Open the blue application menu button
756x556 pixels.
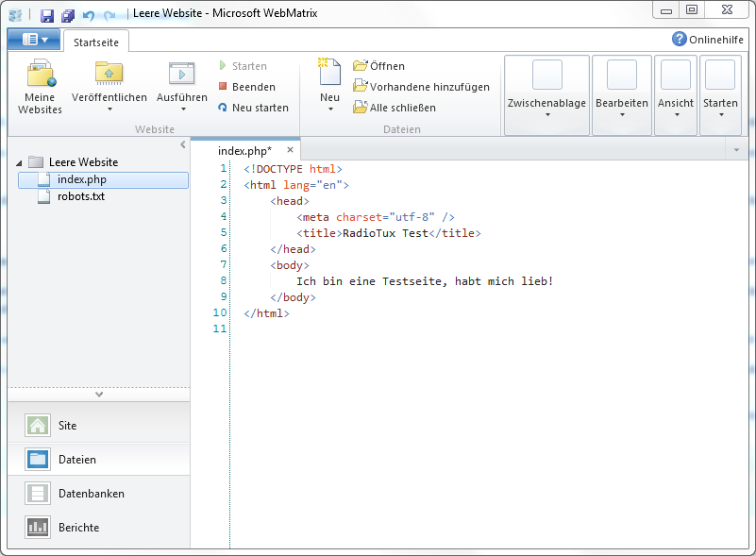pos(34,40)
